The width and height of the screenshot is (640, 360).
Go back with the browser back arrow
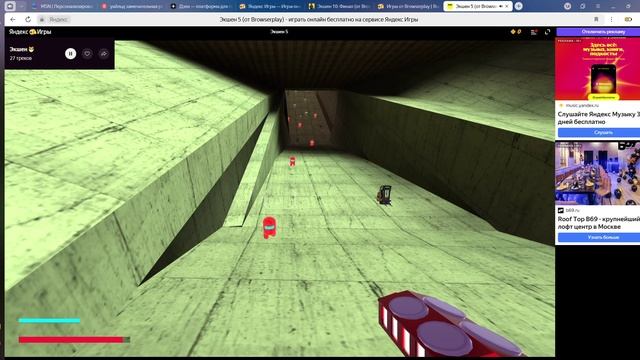(13, 19)
